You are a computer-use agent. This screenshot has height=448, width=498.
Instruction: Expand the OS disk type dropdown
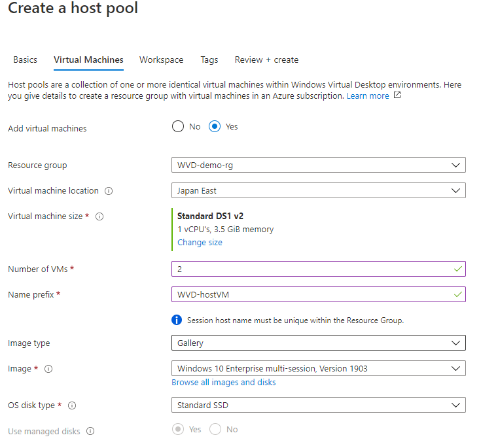click(318, 405)
